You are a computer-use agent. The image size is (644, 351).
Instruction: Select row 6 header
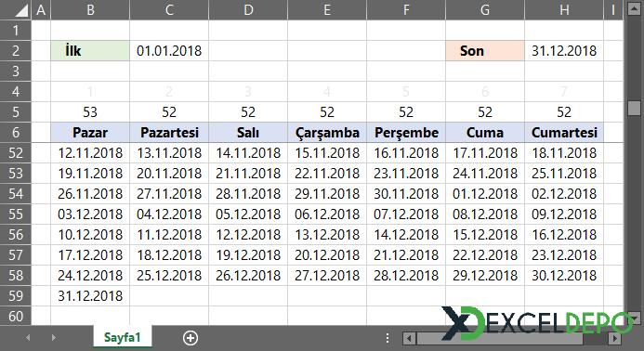click(x=16, y=132)
